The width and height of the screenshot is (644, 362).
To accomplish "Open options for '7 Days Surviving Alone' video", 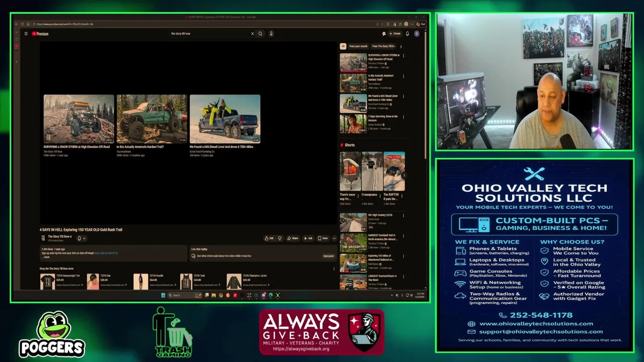I will tap(403, 117).
